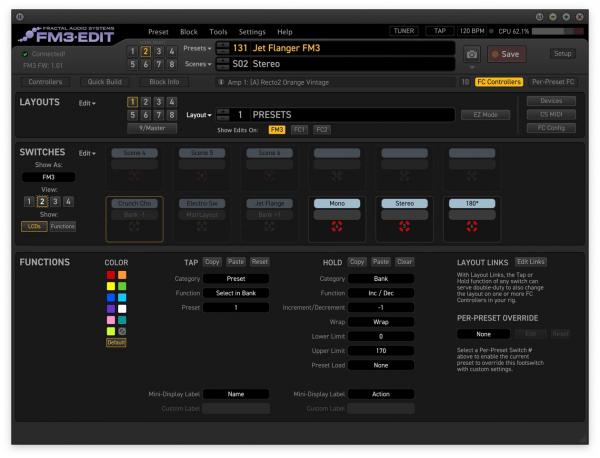600x458 pixels.
Task: Click the Edit Links button
Action: point(530,262)
